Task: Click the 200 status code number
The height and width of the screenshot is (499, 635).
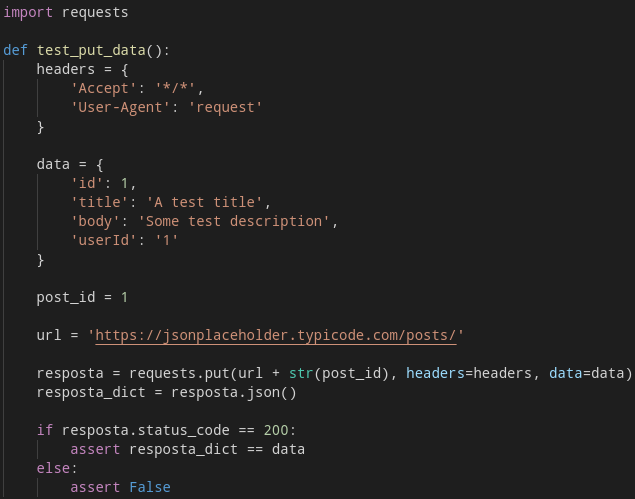Action: point(276,431)
